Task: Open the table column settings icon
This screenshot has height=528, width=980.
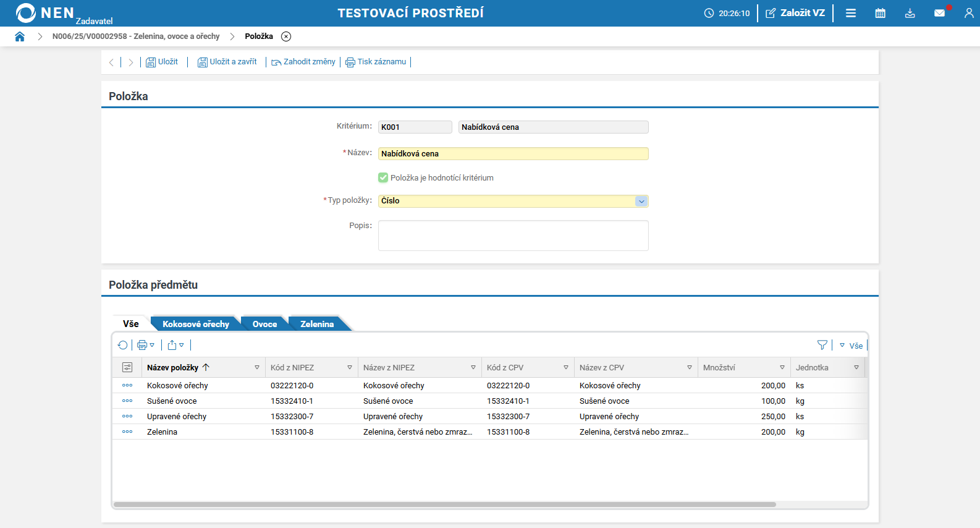Action: coord(127,367)
